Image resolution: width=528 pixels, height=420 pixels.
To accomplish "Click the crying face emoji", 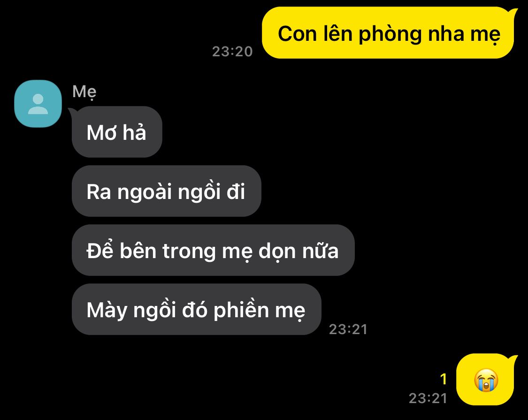I will click(486, 380).
